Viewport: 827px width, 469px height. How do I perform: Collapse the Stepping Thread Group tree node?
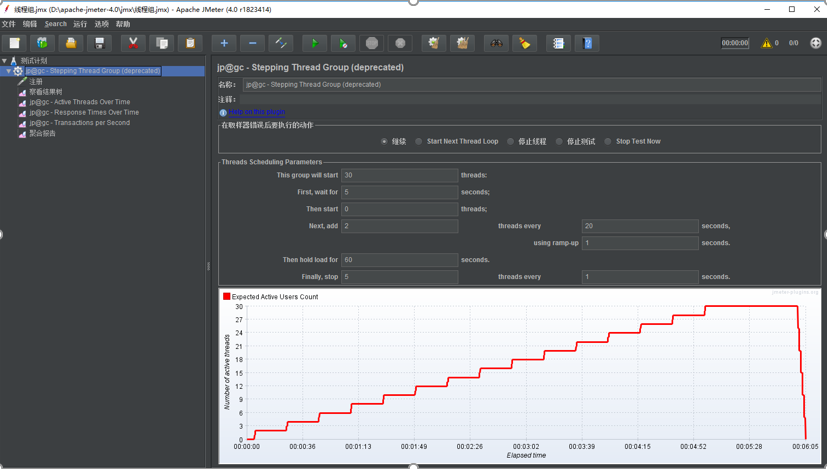8,71
